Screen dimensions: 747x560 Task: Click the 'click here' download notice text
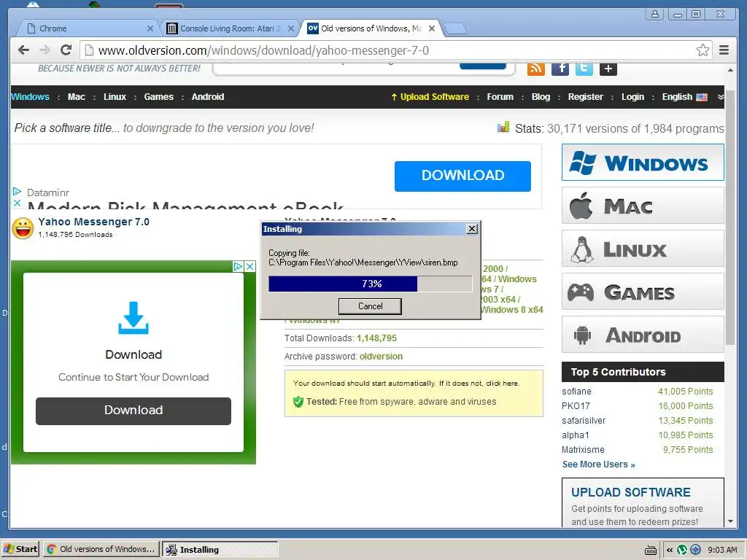[x=502, y=384]
